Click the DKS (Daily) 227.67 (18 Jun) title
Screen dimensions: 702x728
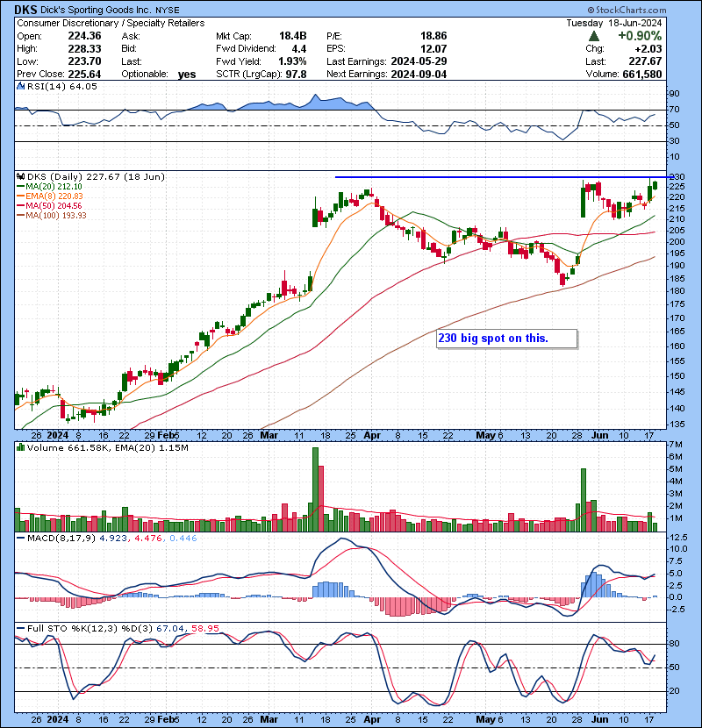[x=96, y=176]
